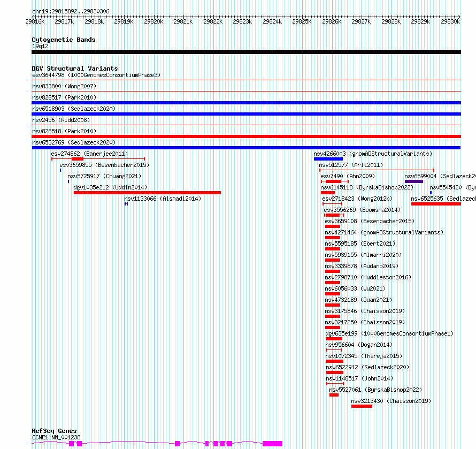This screenshot has width=476, height=449.
Task: Select the dgv1035e212 (Uddin2014) red bar
Action: [147, 193]
